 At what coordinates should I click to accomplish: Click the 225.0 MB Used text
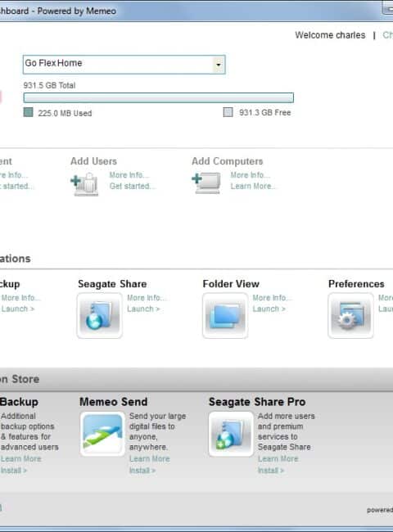pyautogui.click(x=65, y=113)
